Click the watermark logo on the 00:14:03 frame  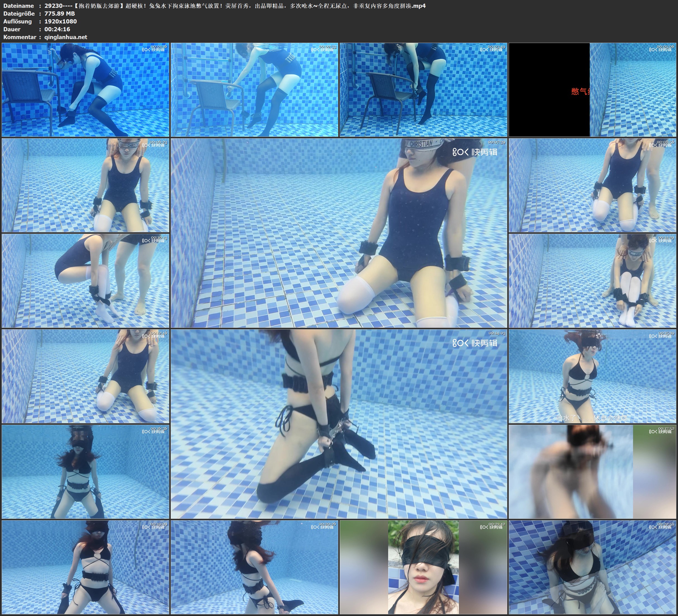(x=475, y=343)
